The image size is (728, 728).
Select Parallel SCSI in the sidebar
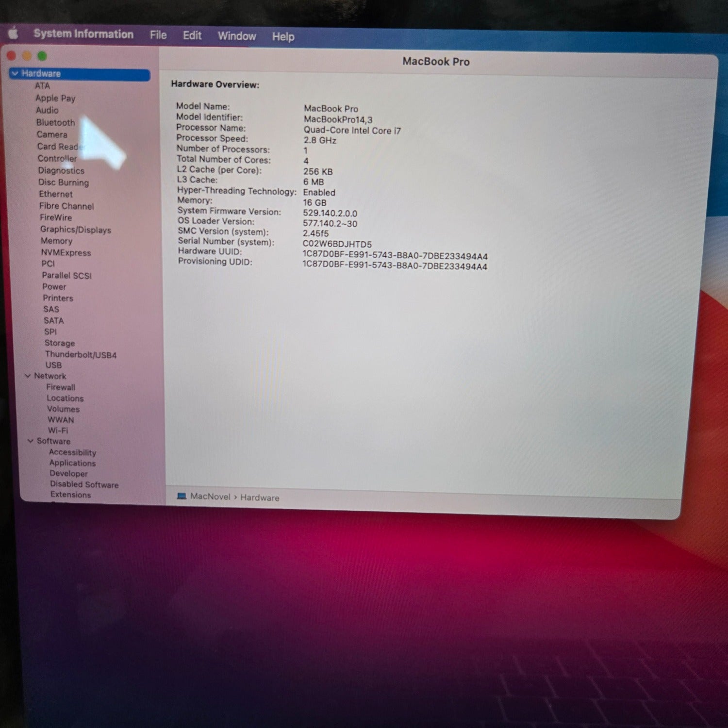pos(66,275)
